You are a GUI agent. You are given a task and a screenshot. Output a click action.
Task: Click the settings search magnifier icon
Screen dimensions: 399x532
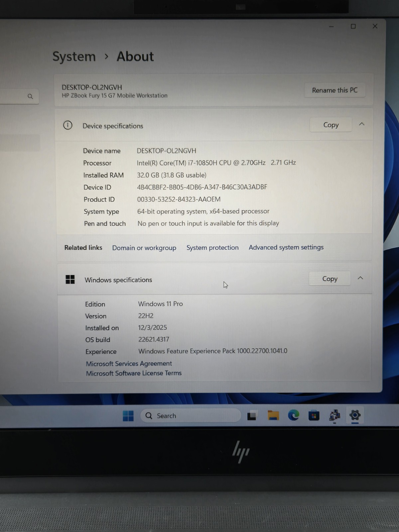point(30,96)
